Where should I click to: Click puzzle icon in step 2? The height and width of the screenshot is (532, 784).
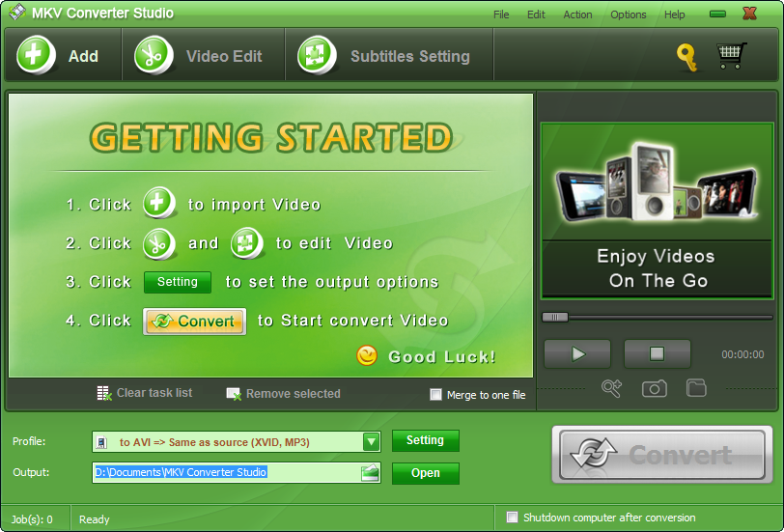click(247, 243)
